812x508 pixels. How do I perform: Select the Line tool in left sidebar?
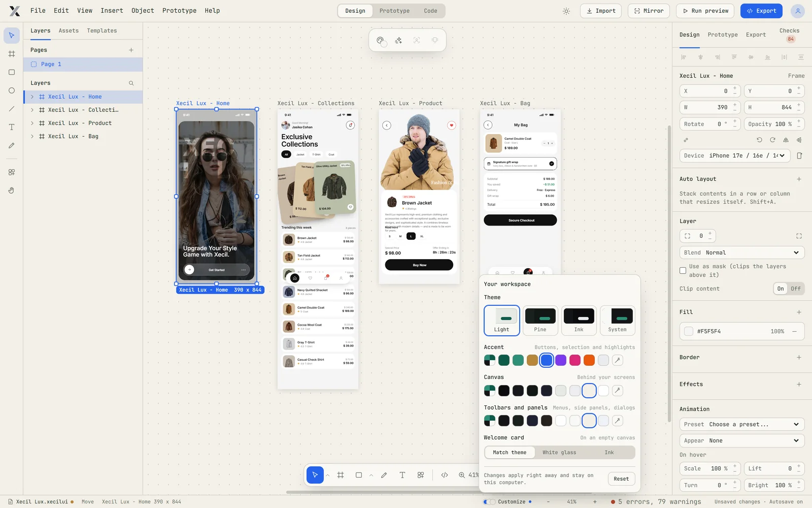click(12, 109)
